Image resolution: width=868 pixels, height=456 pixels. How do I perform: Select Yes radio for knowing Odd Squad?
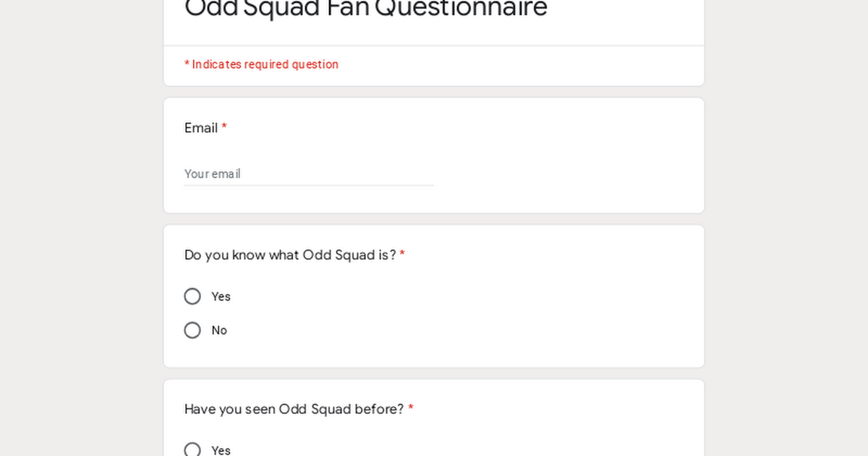(192, 296)
